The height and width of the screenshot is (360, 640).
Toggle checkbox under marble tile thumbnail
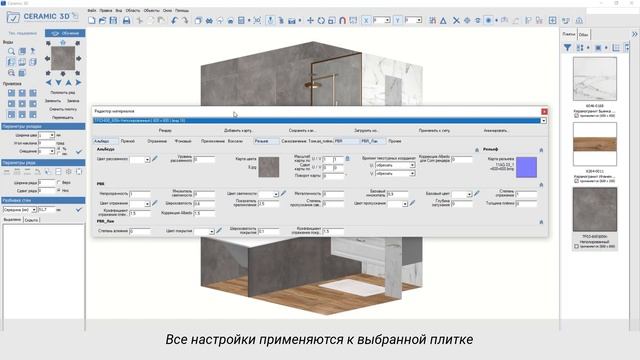coord(576,116)
